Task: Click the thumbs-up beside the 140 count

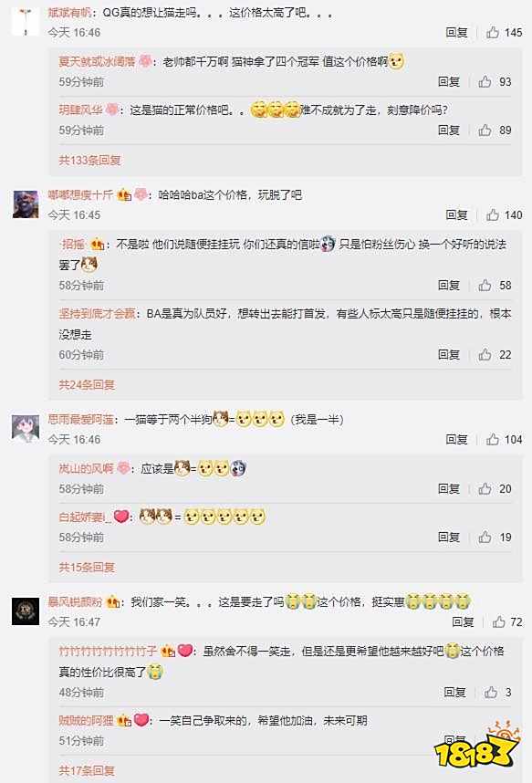Action: [x=493, y=214]
